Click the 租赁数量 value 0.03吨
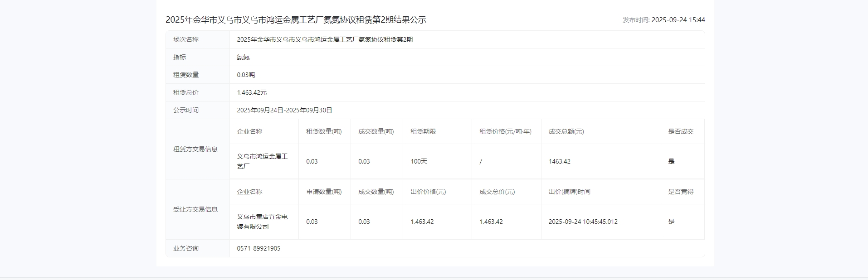The height and width of the screenshot is (280, 868). (x=246, y=75)
